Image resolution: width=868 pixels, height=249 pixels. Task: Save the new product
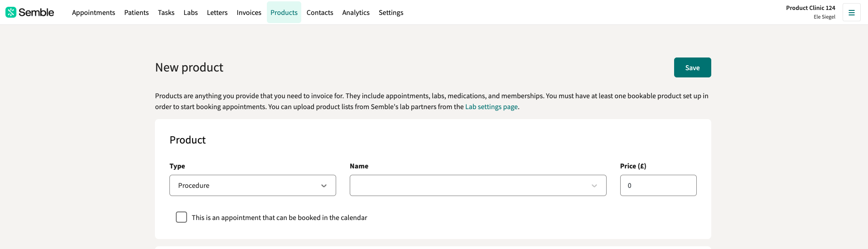point(692,67)
